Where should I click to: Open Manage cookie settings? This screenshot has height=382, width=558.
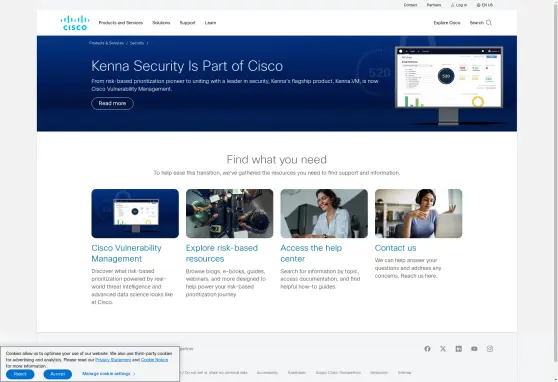pos(109,374)
